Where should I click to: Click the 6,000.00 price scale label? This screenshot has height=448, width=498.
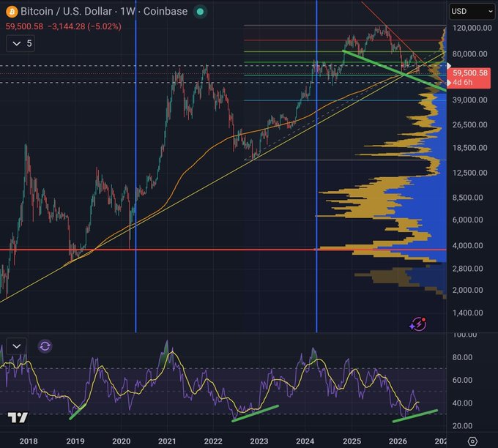click(x=467, y=220)
